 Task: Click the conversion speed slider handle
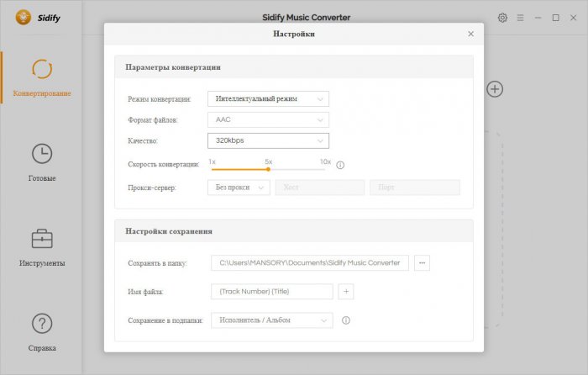point(268,169)
